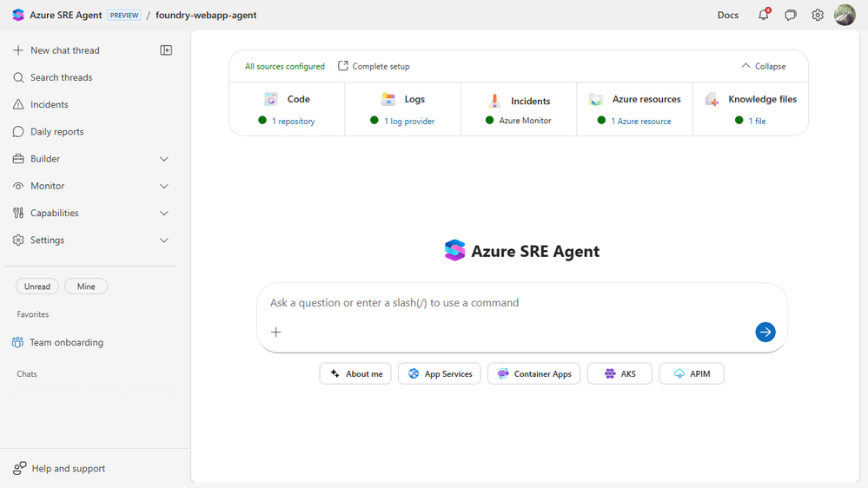This screenshot has height=488, width=868.
Task: Click the Azure SRE Agent logo
Action: 18,15
